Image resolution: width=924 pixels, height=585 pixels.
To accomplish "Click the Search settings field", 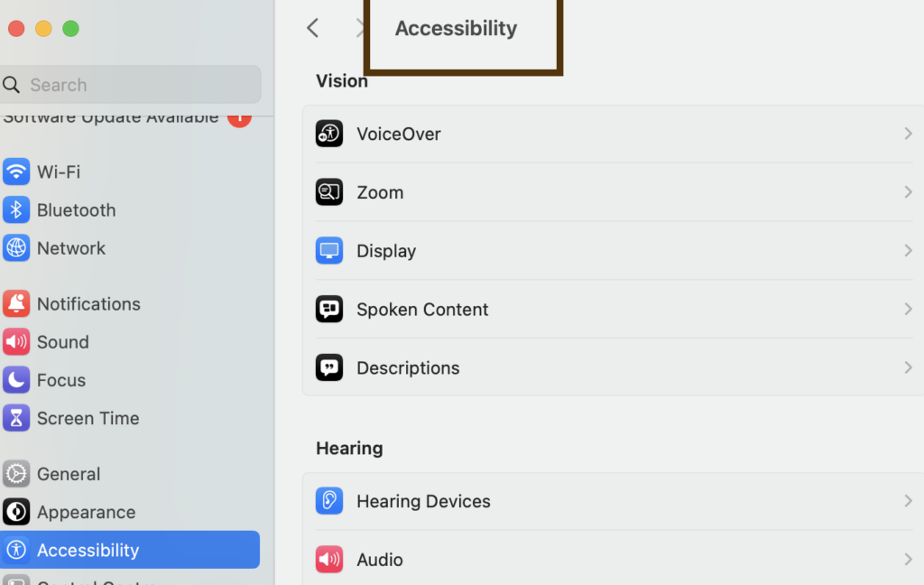I will [x=135, y=85].
